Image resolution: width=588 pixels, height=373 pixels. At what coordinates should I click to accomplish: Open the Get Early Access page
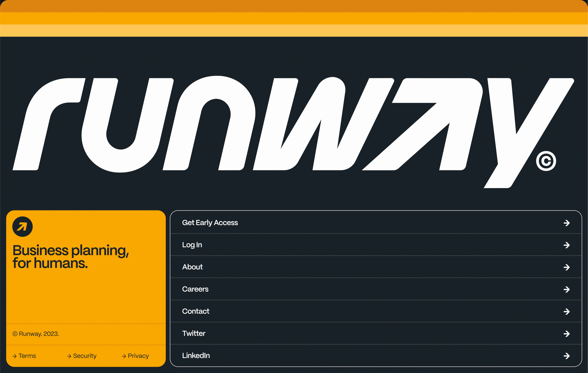tap(210, 223)
